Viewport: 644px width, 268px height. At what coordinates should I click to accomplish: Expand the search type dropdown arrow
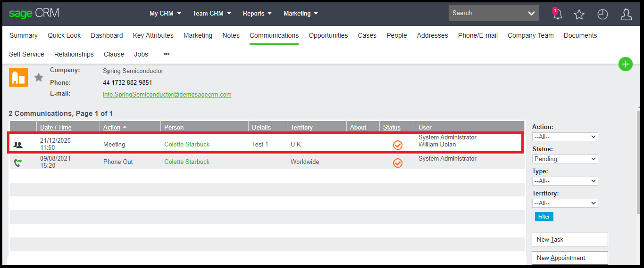[532, 13]
